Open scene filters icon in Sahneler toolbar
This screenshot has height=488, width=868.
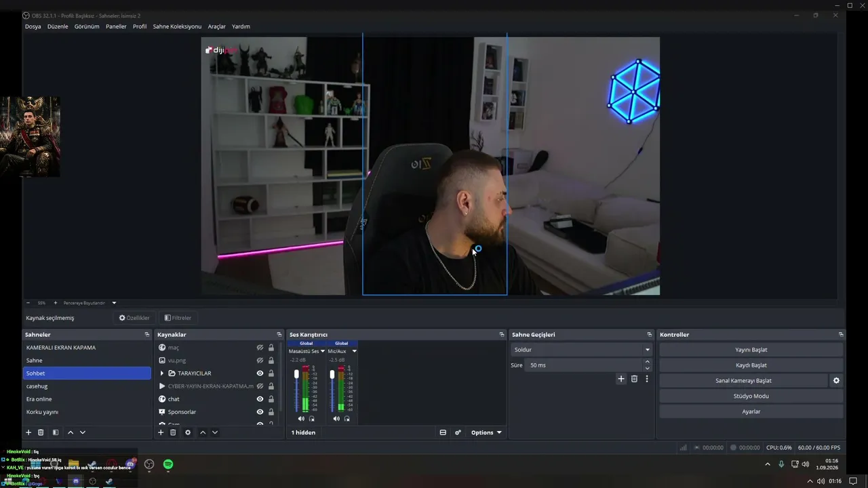[56, 432]
